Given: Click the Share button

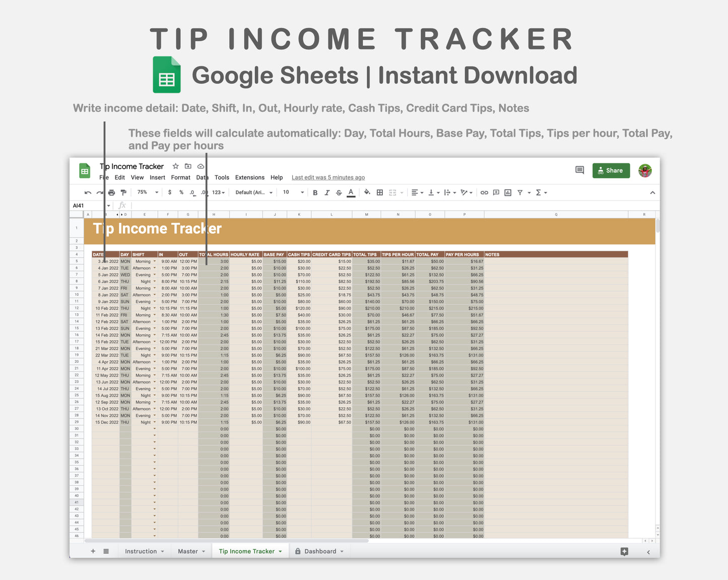Looking at the screenshot, I should [x=611, y=170].
